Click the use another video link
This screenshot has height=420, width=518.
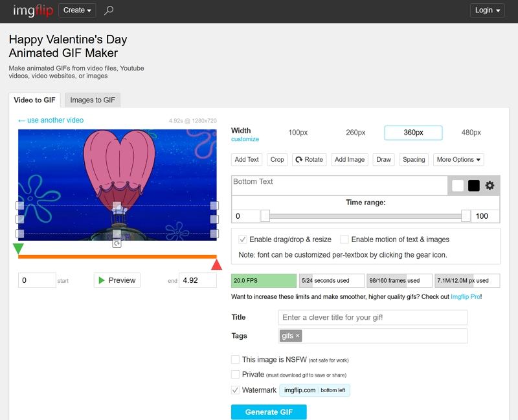[x=51, y=120]
